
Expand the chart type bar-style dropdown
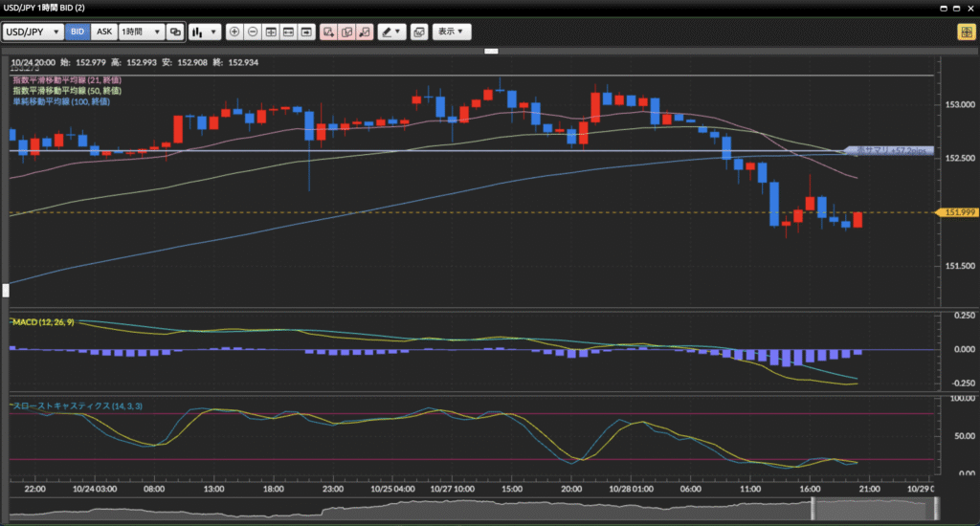click(x=205, y=32)
